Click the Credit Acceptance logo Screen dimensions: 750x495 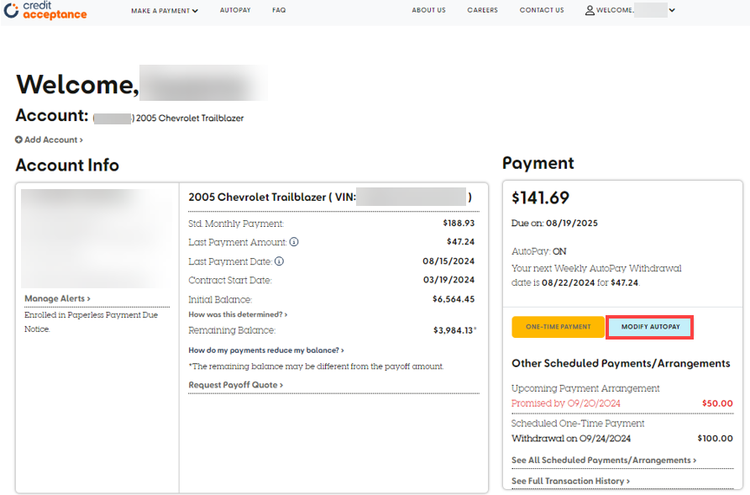[46, 11]
